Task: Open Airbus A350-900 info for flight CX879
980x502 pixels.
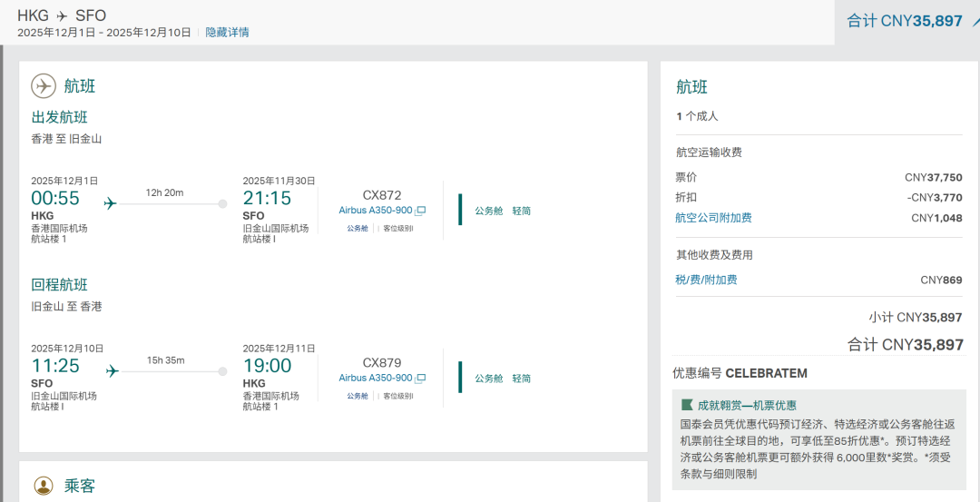Action: (x=376, y=379)
